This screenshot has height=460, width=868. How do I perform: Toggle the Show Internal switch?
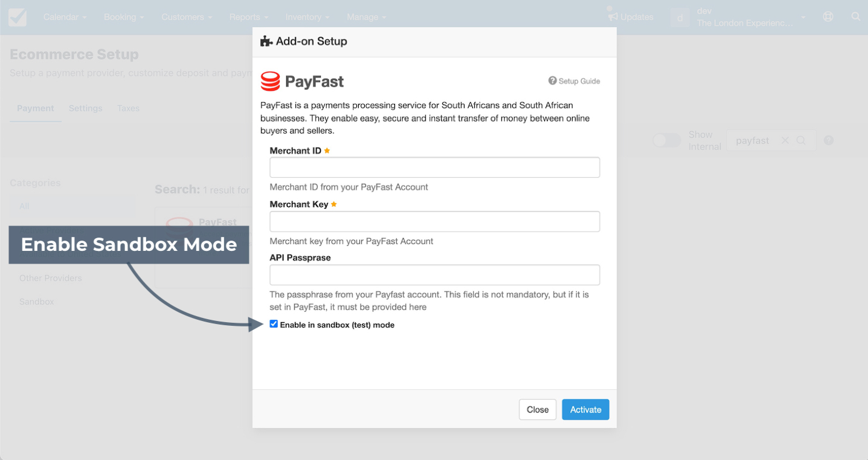pos(667,140)
